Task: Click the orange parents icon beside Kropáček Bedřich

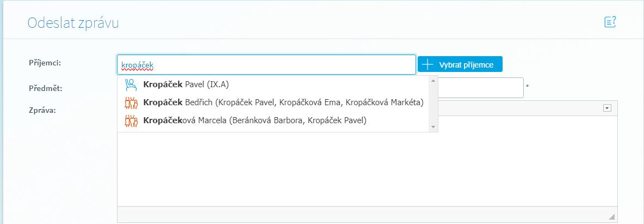Action: (x=131, y=102)
